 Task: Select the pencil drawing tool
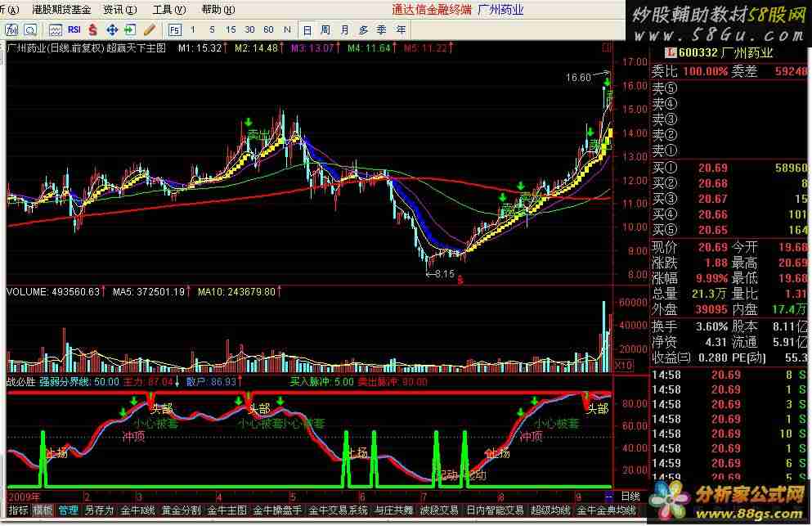click(149, 30)
